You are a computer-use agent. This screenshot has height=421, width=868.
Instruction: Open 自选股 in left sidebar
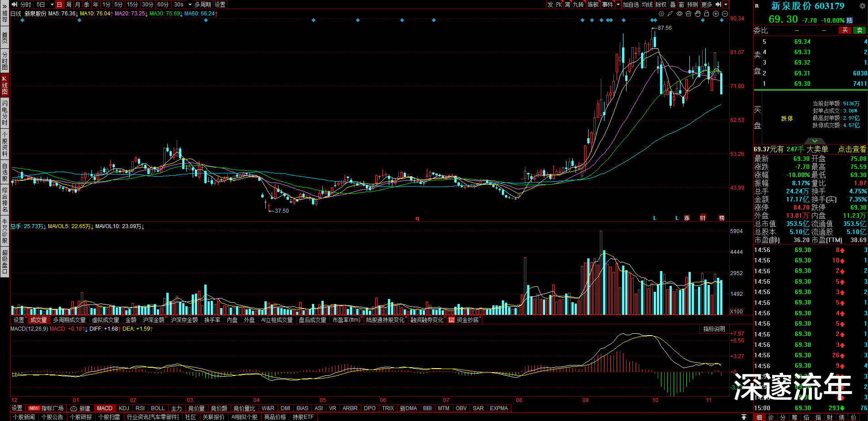[5, 173]
